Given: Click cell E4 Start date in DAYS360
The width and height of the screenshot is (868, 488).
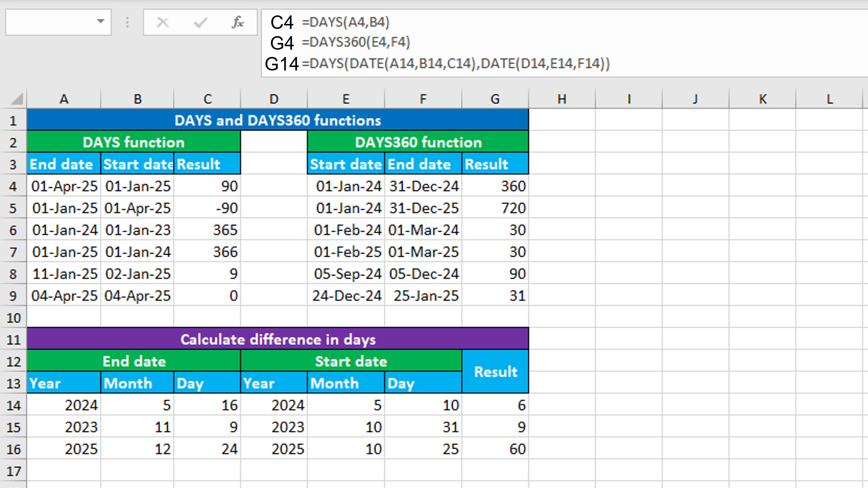Looking at the screenshot, I should point(345,186).
